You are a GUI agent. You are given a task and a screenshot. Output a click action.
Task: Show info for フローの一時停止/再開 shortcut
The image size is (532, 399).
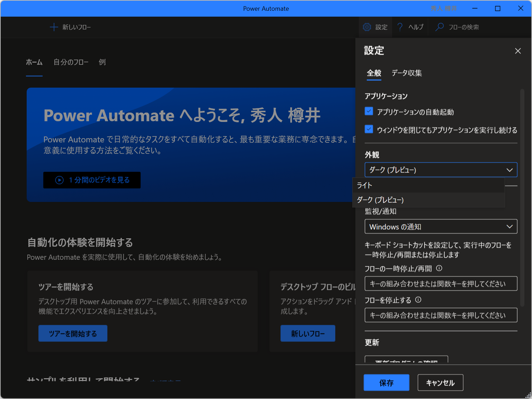(x=439, y=268)
